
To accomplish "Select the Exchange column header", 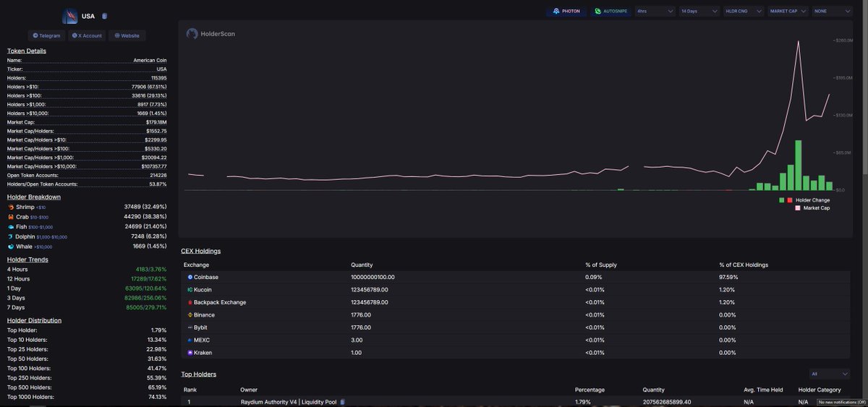I will [x=196, y=265].
